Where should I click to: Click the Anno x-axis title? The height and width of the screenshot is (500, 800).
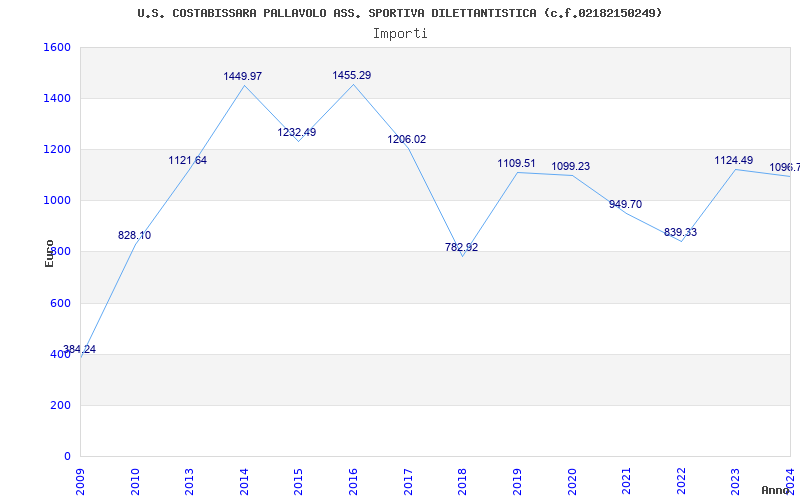tap(774, 490)
